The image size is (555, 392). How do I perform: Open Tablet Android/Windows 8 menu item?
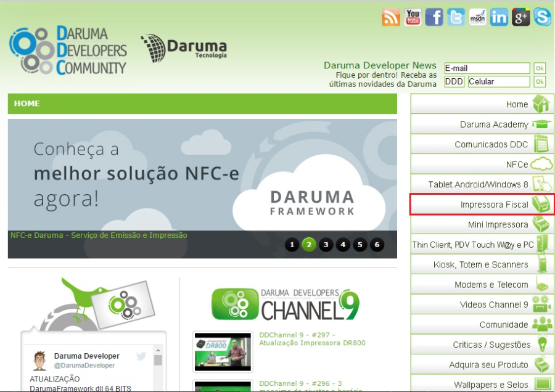click(482, 184)
